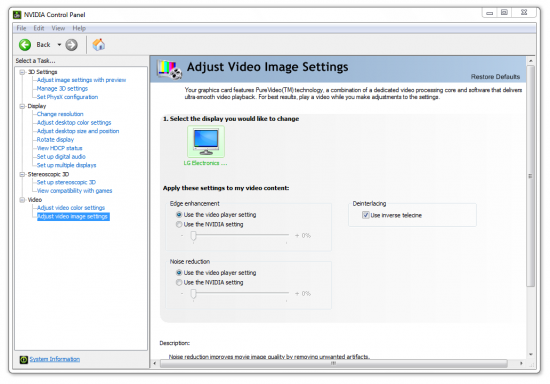The height and width of the screenshot is (384, 550).
Task: Click the Video category label
Action: click(35, 200)
